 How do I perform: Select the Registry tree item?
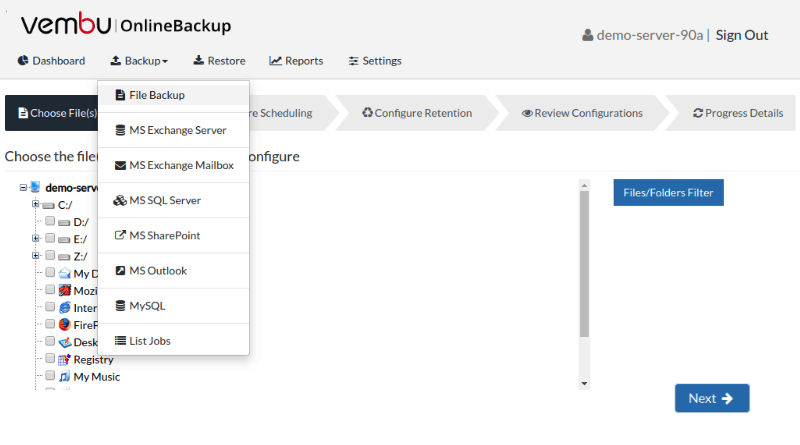[93, 360]
